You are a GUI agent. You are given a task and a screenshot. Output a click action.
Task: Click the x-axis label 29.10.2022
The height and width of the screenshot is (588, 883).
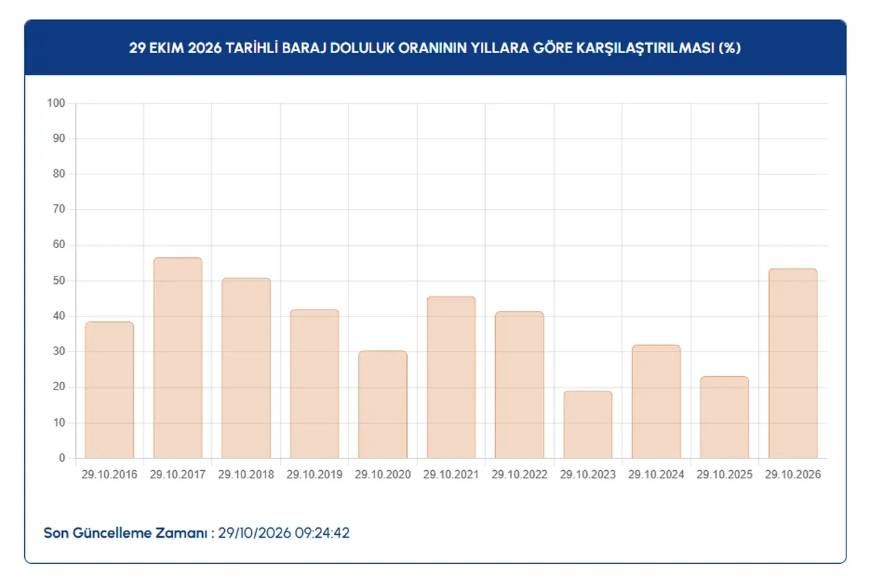tap(519, 475)
